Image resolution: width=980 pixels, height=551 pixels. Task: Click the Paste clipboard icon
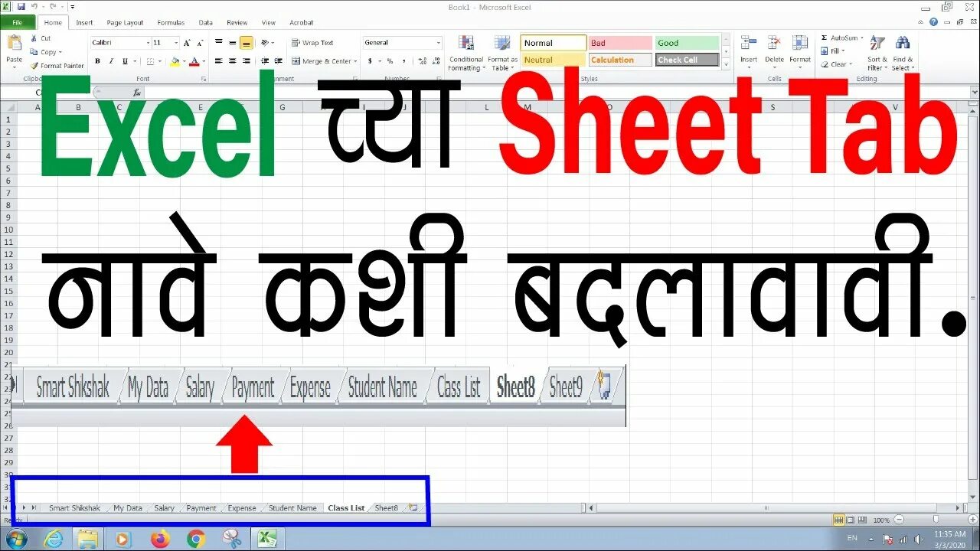(14, 44)
